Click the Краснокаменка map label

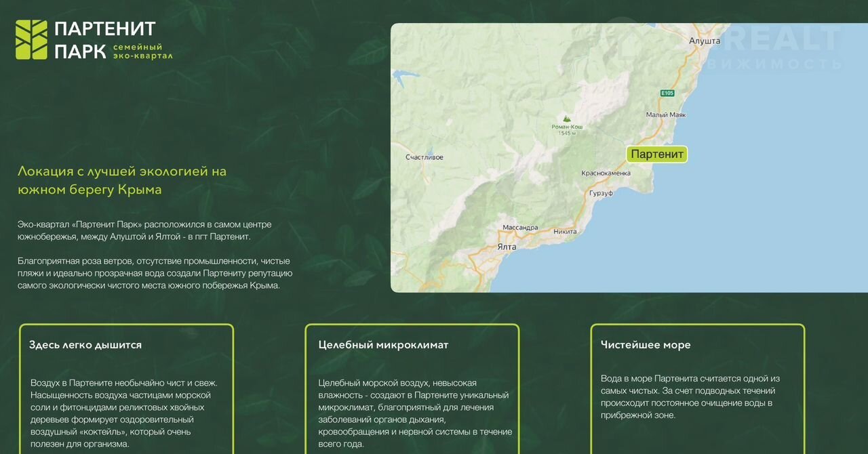(606, 173)
